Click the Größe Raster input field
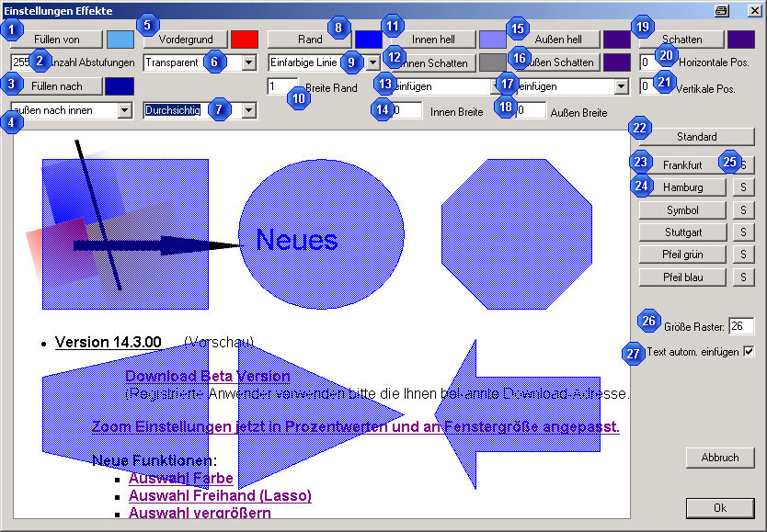 click(x=740, y=326)
